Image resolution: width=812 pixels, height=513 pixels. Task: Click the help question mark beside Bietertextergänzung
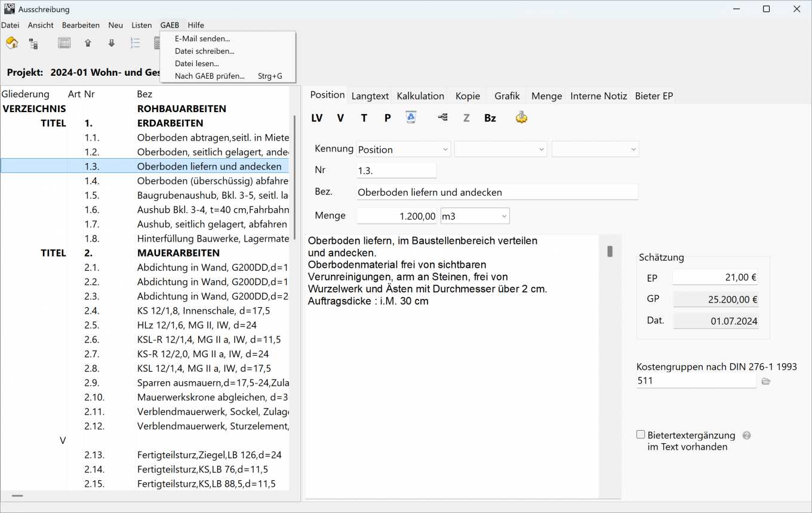coord(746,435)
